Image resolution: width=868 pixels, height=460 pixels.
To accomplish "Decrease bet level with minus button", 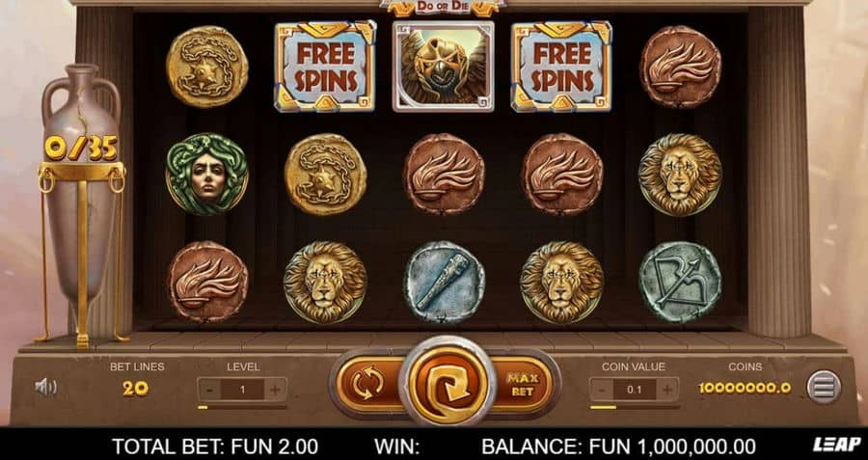I will pos(209,390).
